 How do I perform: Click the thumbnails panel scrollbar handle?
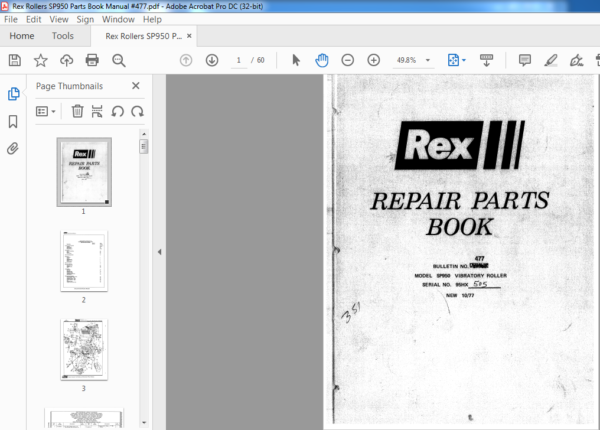click(x=143, y=147)
